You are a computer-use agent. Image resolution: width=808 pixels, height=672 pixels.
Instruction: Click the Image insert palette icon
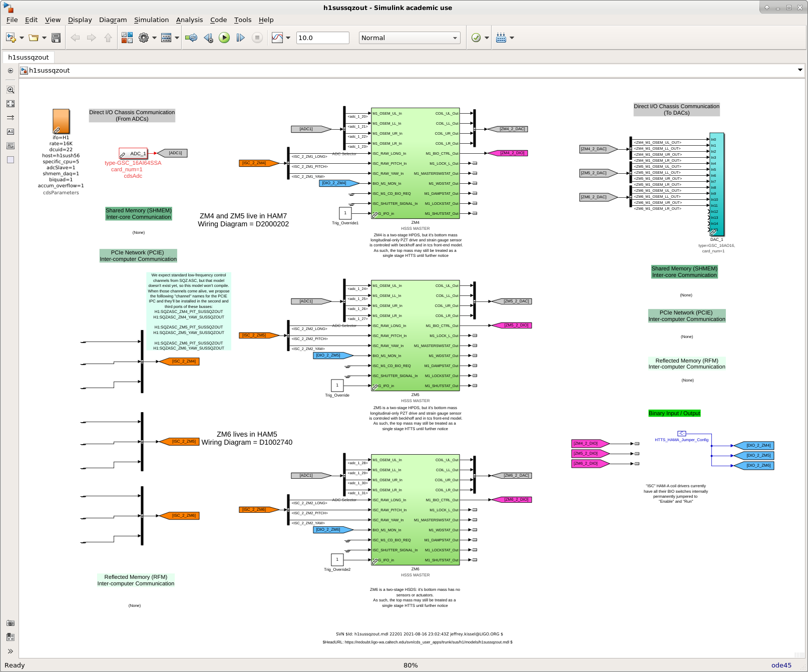click(11, 146)
